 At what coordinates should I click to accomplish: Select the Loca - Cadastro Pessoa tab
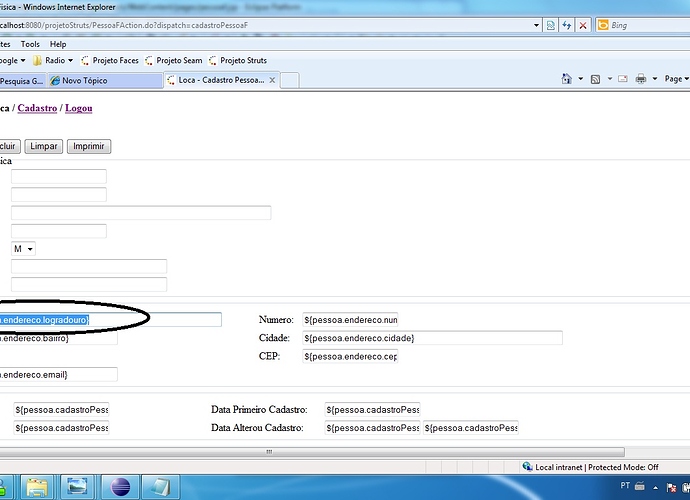pos(222,80)
